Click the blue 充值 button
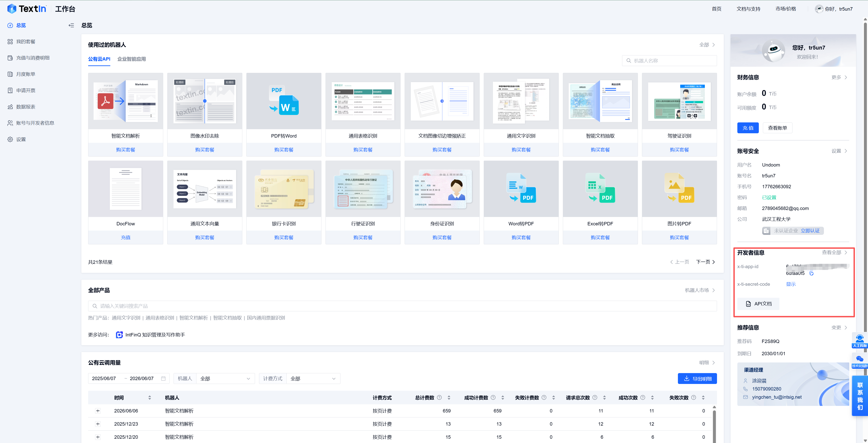Viewport: 868px width, 443px height. 748,128
